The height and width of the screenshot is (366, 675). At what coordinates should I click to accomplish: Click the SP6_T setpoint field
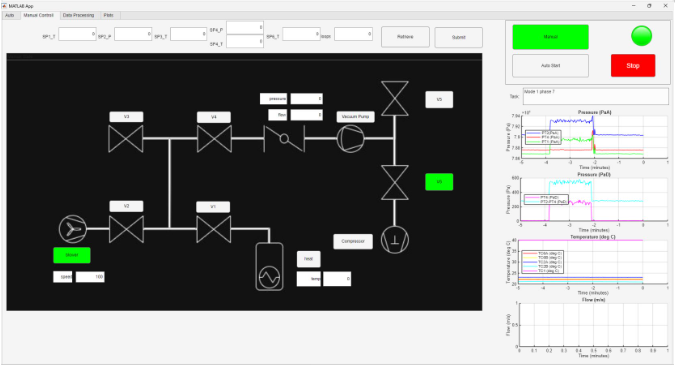coord(301,34)
